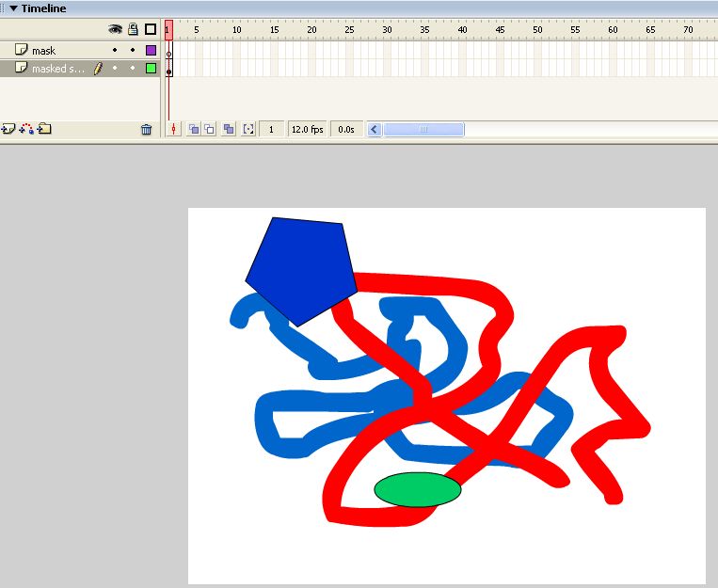
Task: Enable the Onion Skin button
Action: (193, 129)
